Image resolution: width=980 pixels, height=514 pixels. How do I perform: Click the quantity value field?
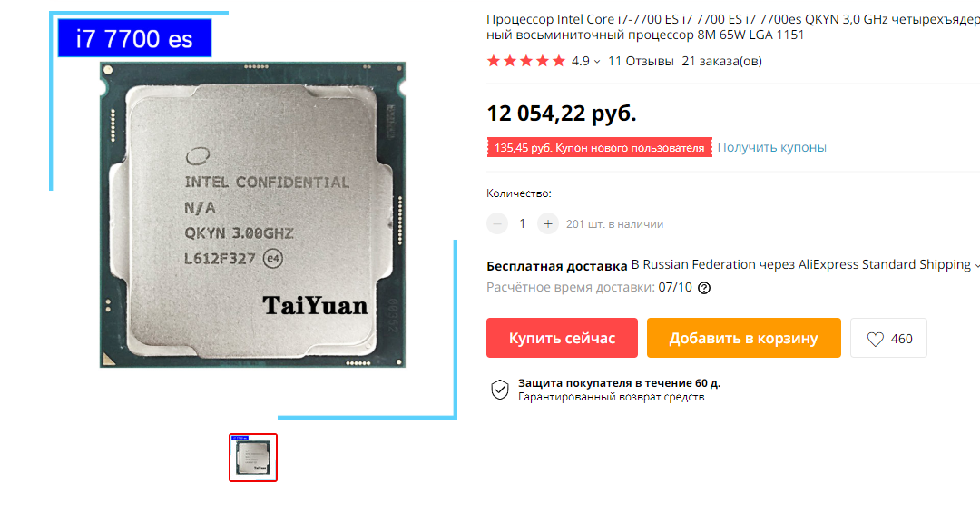tap(523, 224)
